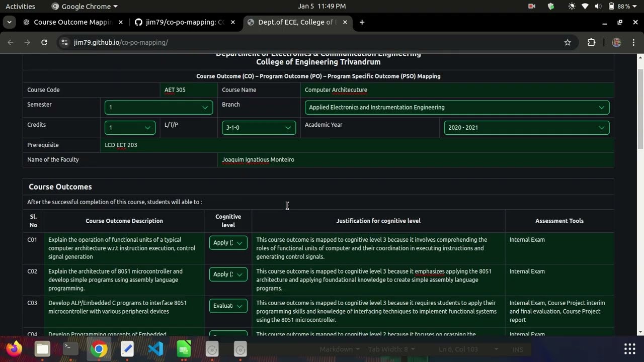644x362 pixels.
Task: Show all applications grid
Action: pyautogui.click(x=629, y=348)
